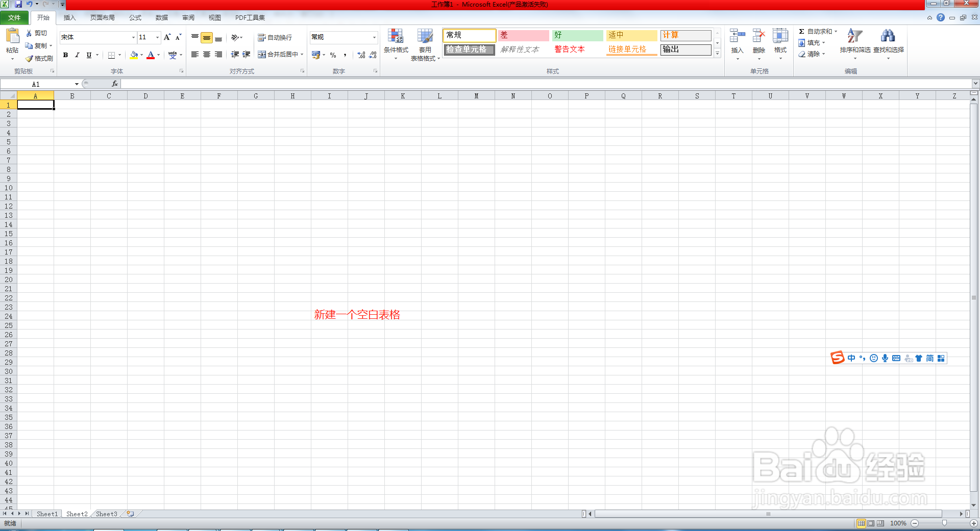980x531 pixels.
Task: Toggle align text left
Action: coord(195,55)
